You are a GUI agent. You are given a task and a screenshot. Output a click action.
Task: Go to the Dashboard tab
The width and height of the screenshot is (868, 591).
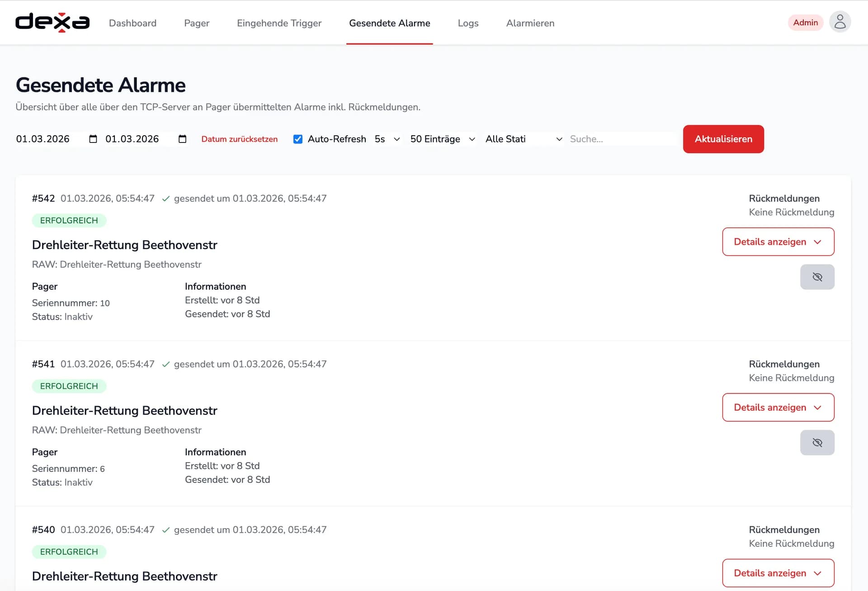point(132,23)
